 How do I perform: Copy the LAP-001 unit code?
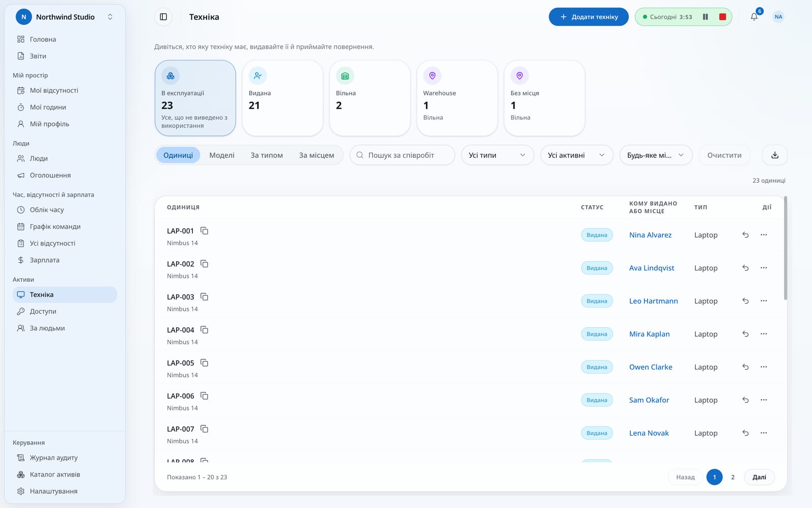coord(205,231)
